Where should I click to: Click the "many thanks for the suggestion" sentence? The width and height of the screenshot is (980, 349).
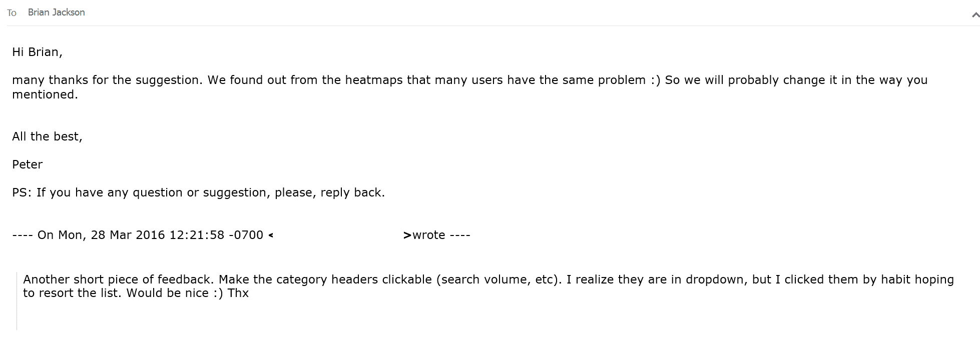106,80
